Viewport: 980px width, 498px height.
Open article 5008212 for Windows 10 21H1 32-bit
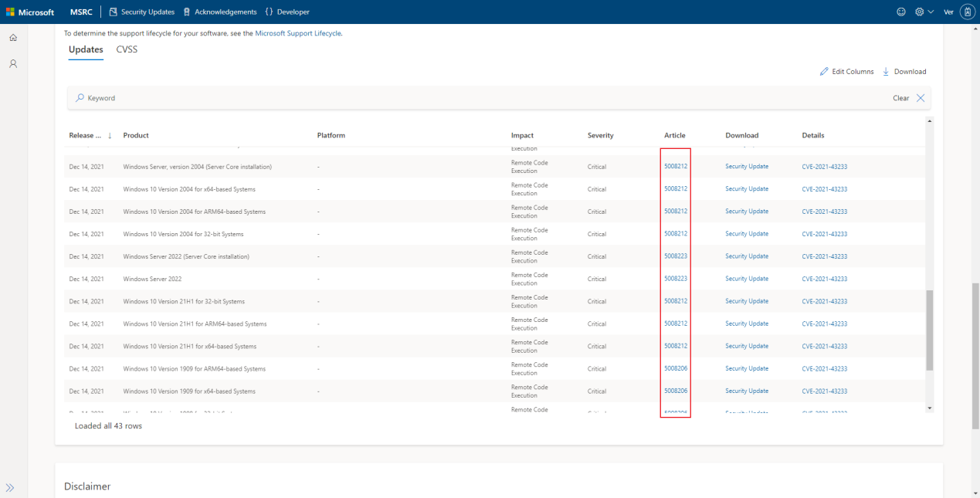click(676, 300)
